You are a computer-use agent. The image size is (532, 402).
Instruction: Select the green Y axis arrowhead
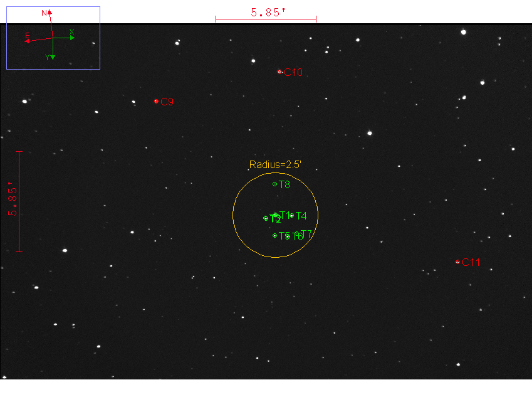click(x=53, y=57)
